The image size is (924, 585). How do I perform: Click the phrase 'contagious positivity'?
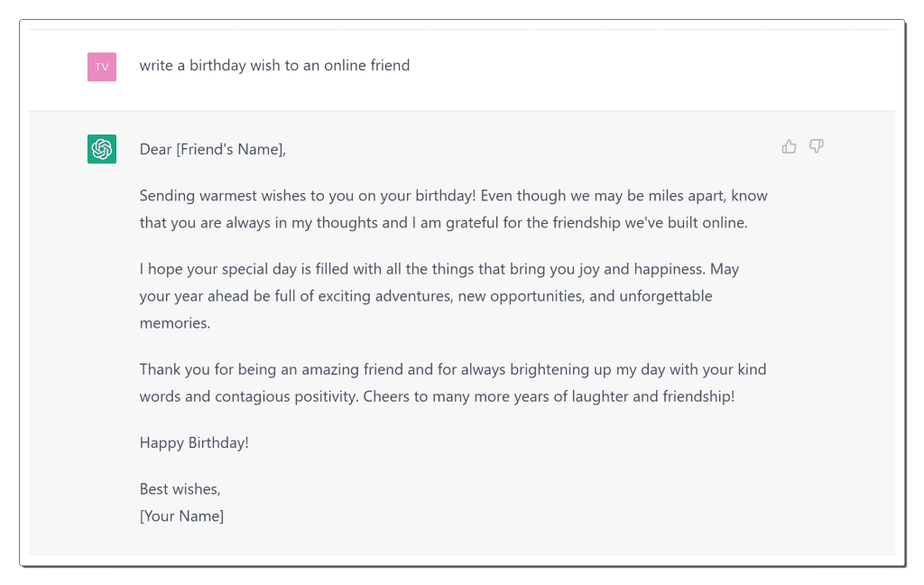pyautogui.click(x=286, y=396)
